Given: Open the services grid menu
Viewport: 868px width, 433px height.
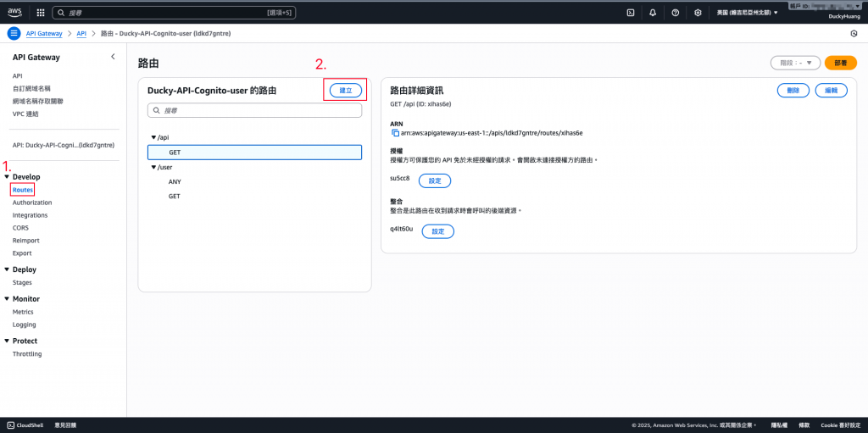Looking at the screenshot, I should pyautogui.click(x=41, y=12).
